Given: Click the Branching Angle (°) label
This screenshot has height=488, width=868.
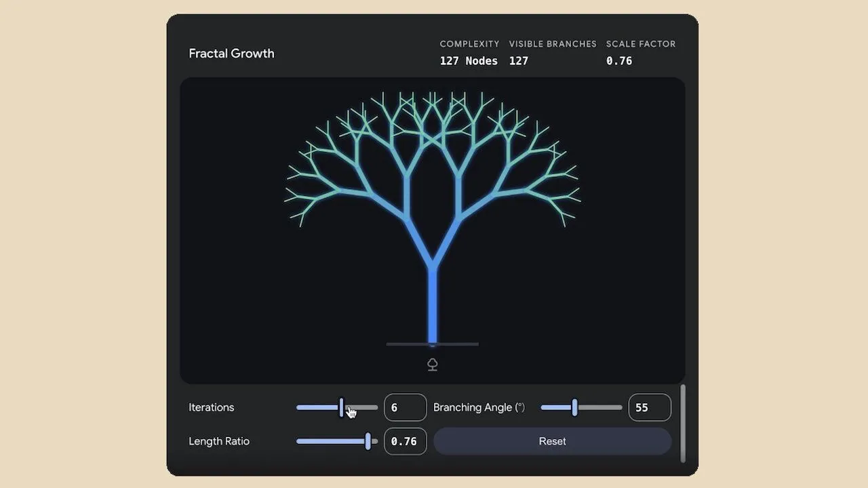Looking at the screenshot, I should (479, 407).
